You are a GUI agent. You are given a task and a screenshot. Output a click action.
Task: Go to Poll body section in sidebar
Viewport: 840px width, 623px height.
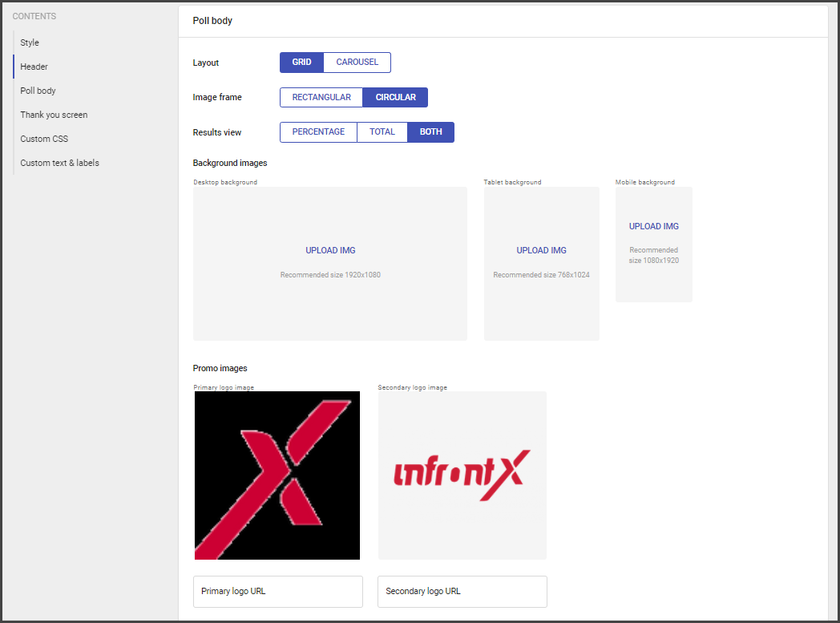(38, 91)
